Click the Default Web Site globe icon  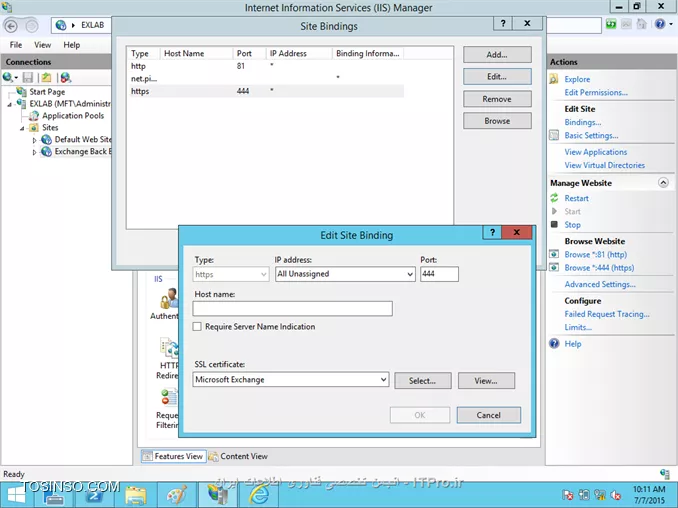tap(46, 139)
